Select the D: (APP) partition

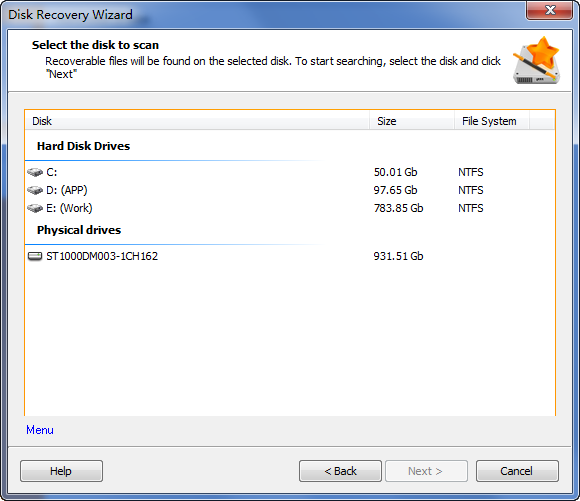coord(290,190)
